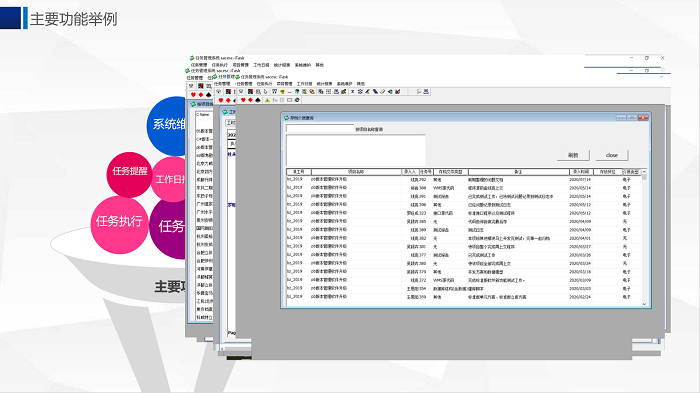The width and height of the screenshot is (700, 393).
Task: Click the 刷新 refresh button
Action: [573, 155]
